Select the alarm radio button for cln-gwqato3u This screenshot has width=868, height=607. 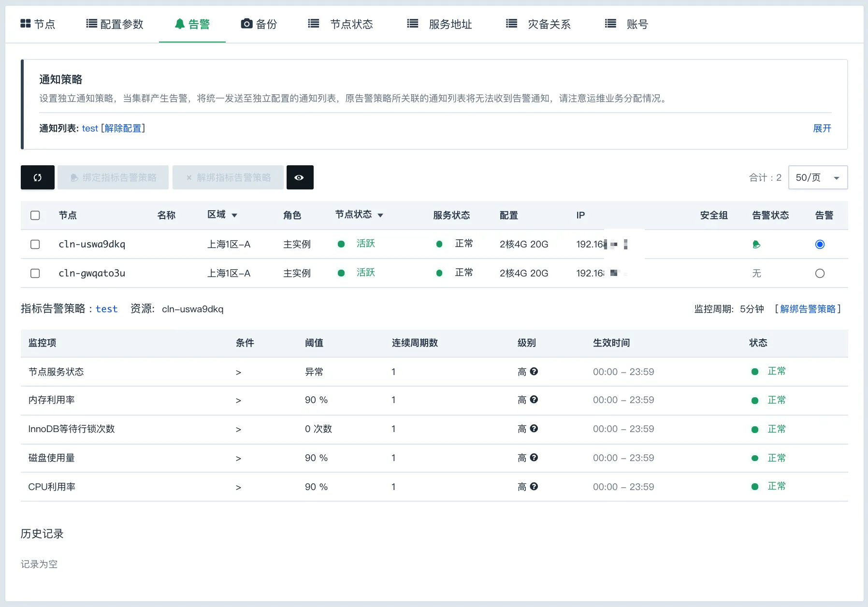click(x=819, y=273)
